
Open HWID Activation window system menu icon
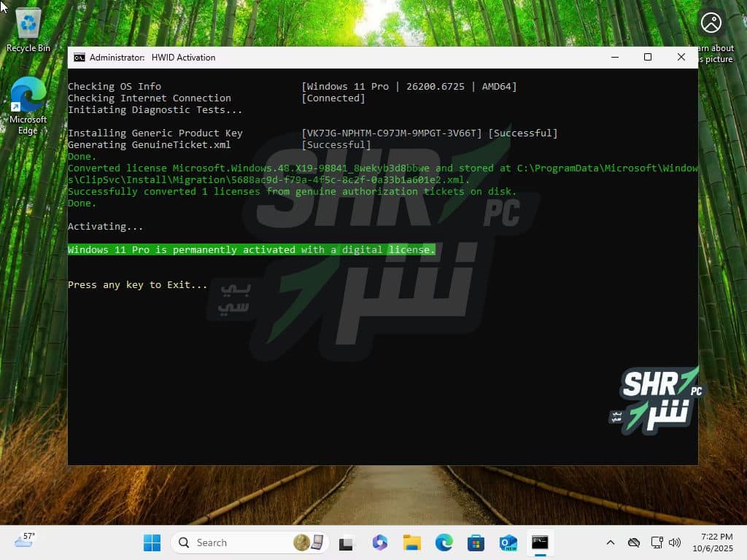point(80,58)
